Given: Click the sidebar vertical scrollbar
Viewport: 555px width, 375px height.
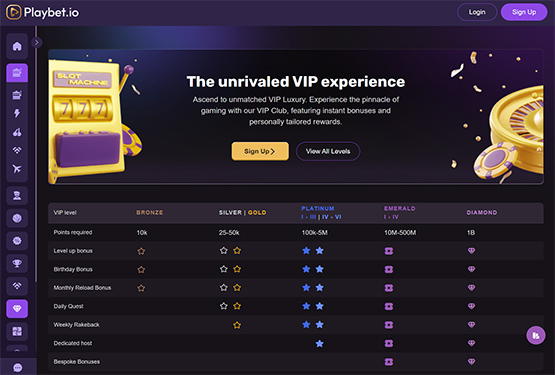Looking at the screenshot, I should tap(35, 154).
